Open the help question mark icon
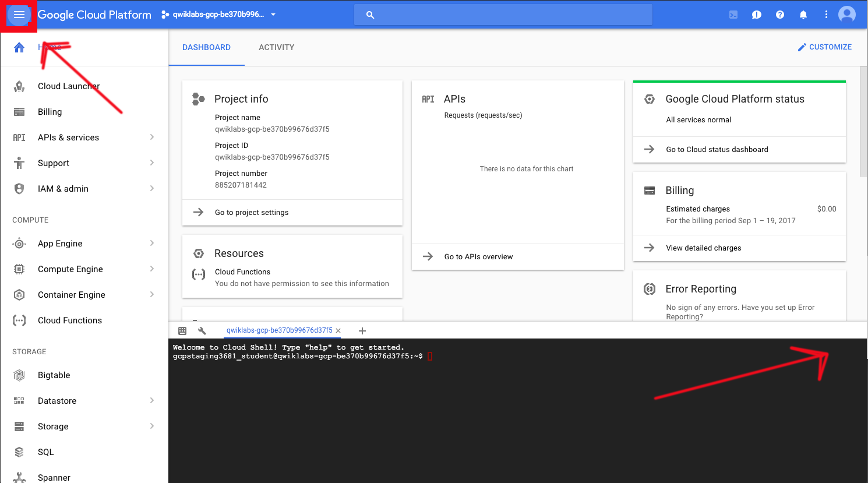Image resolution: width=868 pixels, height=483 pixels. click(780, 15)
